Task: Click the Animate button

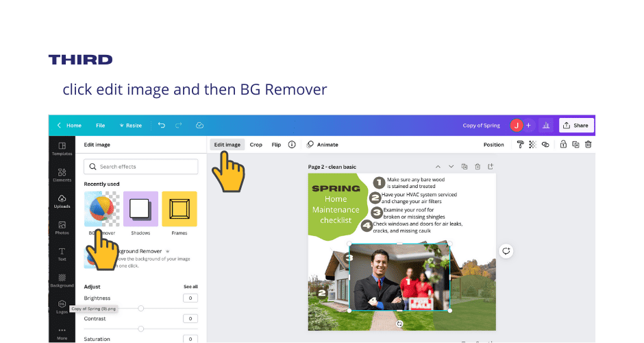Action: 323,145
